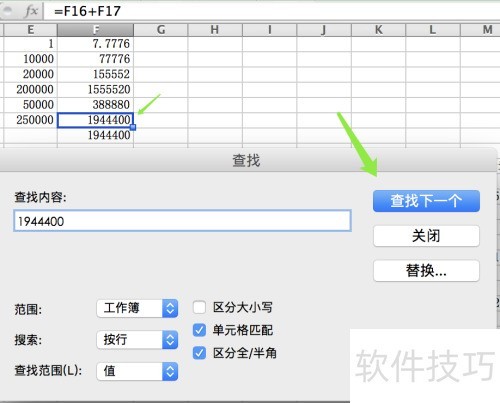
Task: Click the 替换... button
Action: pyautogui.click(x=426, y=271)
